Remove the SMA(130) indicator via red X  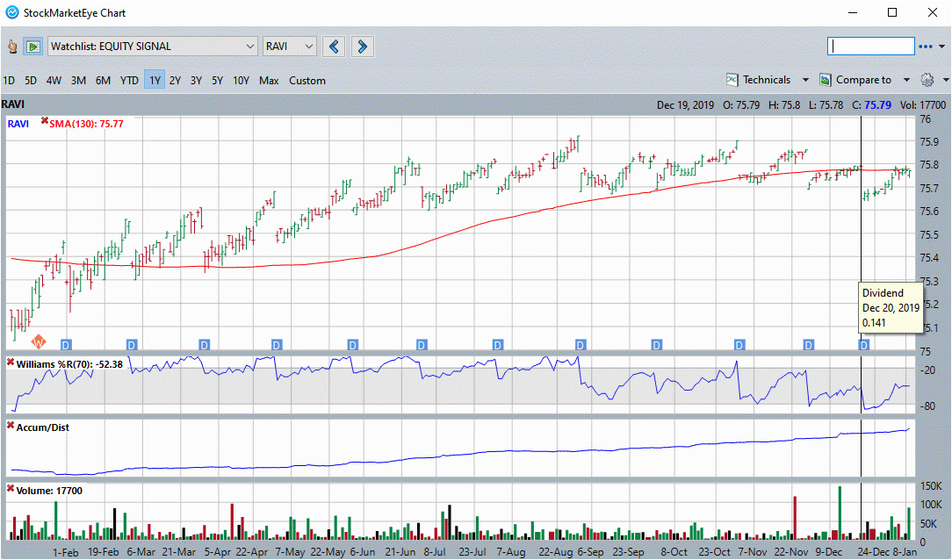click(x=44, y=123)
